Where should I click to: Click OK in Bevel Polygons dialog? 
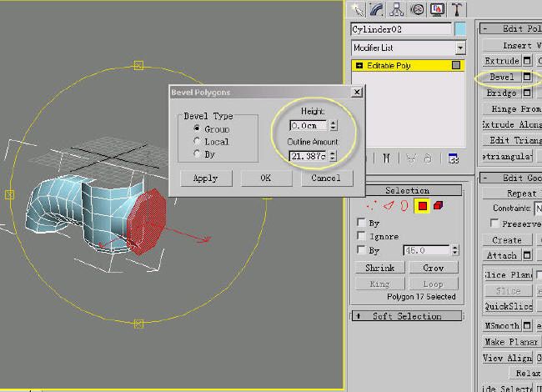pos(266,178)
